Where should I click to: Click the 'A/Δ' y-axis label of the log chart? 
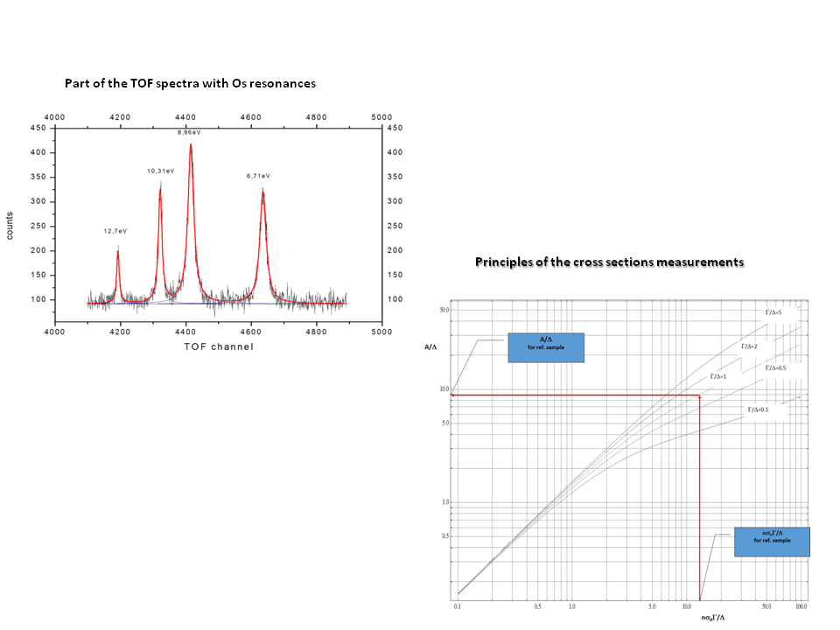pyautogui.click(x=430, y=346)
